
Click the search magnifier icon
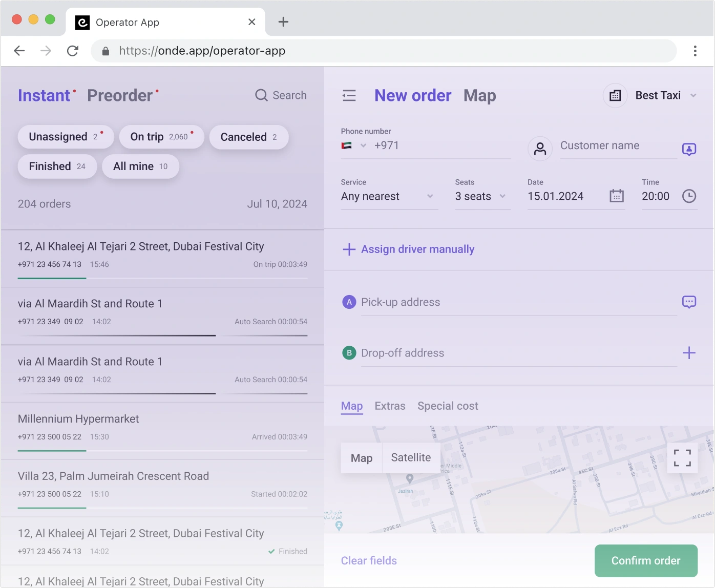(x=261, y=95)
